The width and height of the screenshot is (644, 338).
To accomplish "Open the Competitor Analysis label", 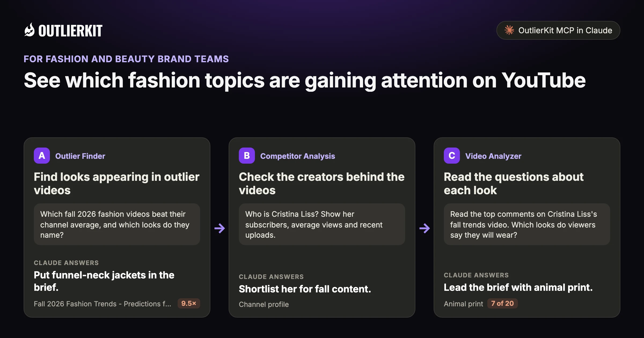I will coord(298,156).
